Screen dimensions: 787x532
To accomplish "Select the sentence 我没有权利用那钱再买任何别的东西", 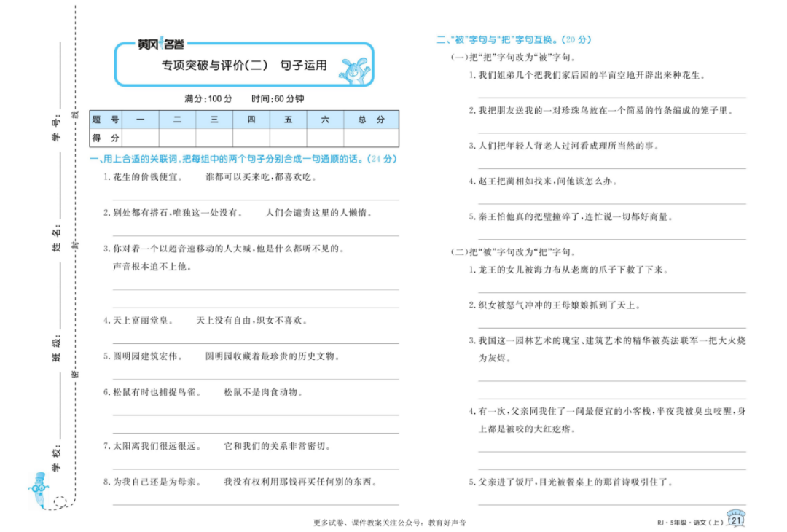I will point(301,482).
